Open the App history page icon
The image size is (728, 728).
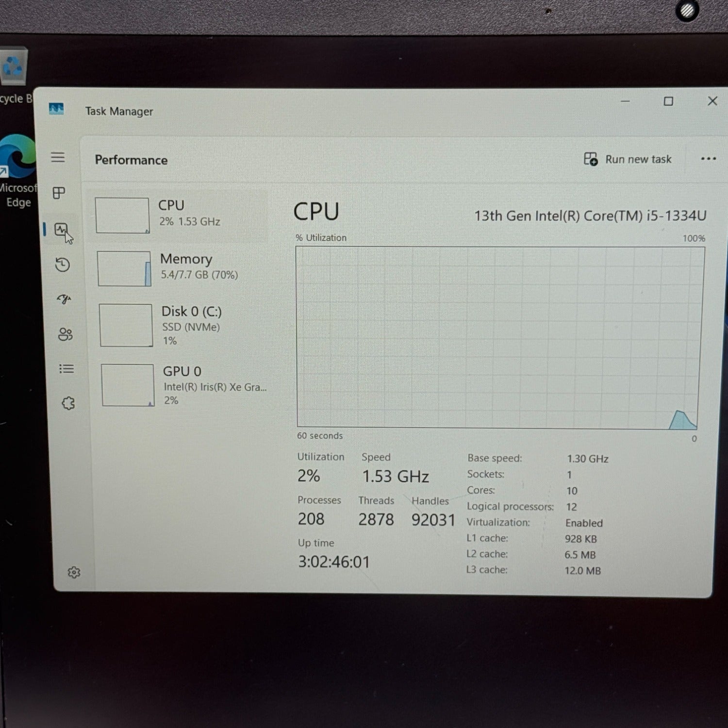coord(63,265)
